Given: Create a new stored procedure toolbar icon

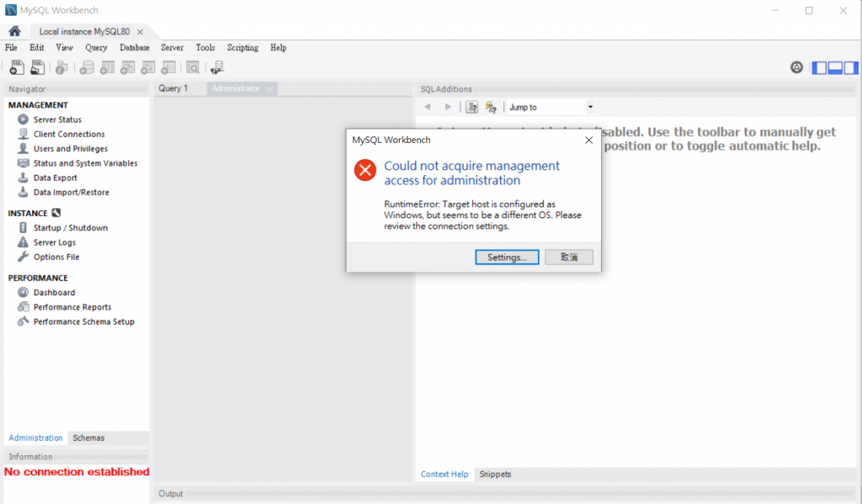Looking at the screenshot, I should click(148, 67).
